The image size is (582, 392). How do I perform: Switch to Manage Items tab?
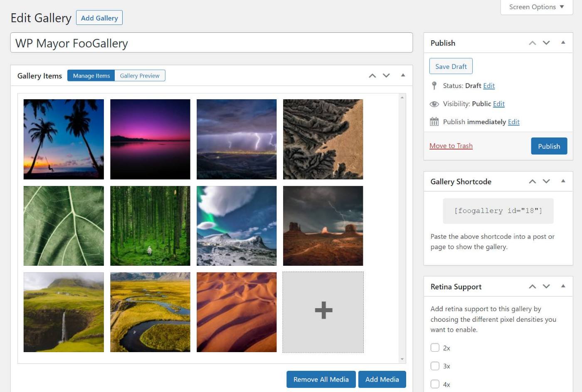[91, 76]
